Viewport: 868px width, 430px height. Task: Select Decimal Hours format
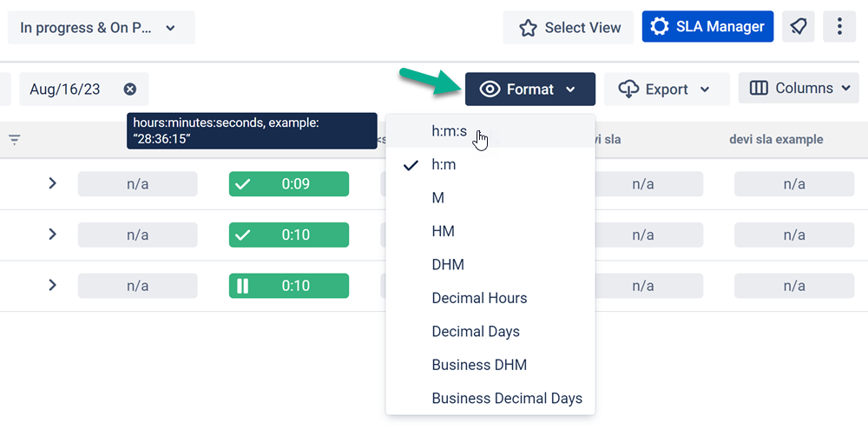pyautogui.click(x=479, y=298)
